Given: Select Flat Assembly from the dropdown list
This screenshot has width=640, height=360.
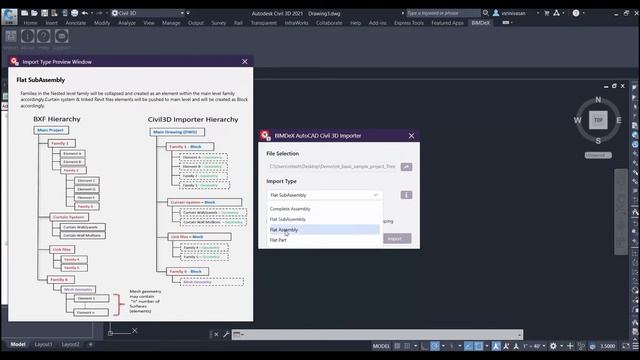Looking at the screenshot, I should tap(324, 229).
